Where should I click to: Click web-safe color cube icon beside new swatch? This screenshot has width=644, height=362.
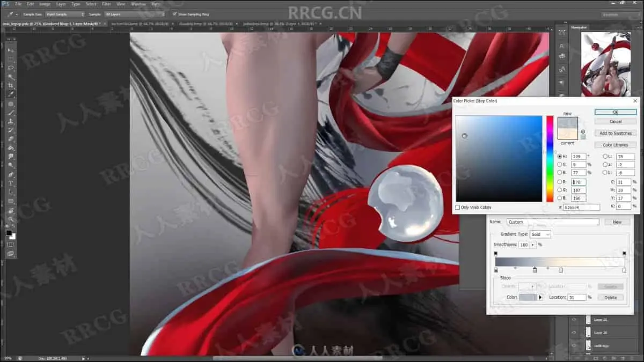[583, 131]
